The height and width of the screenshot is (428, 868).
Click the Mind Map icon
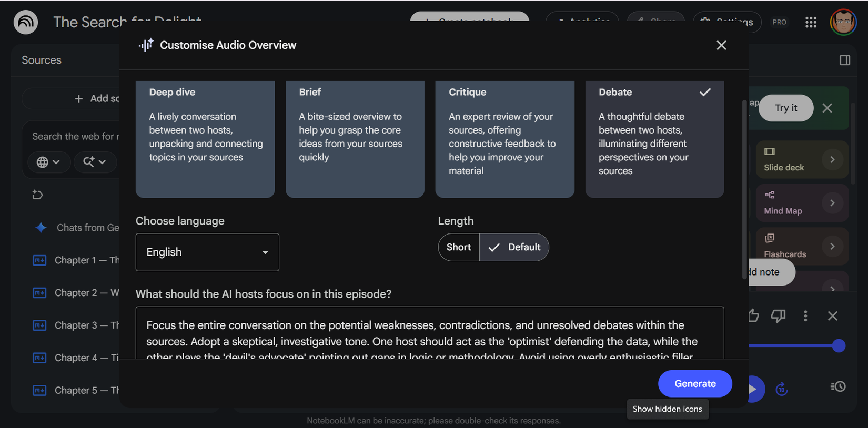(x=770, y=195)
